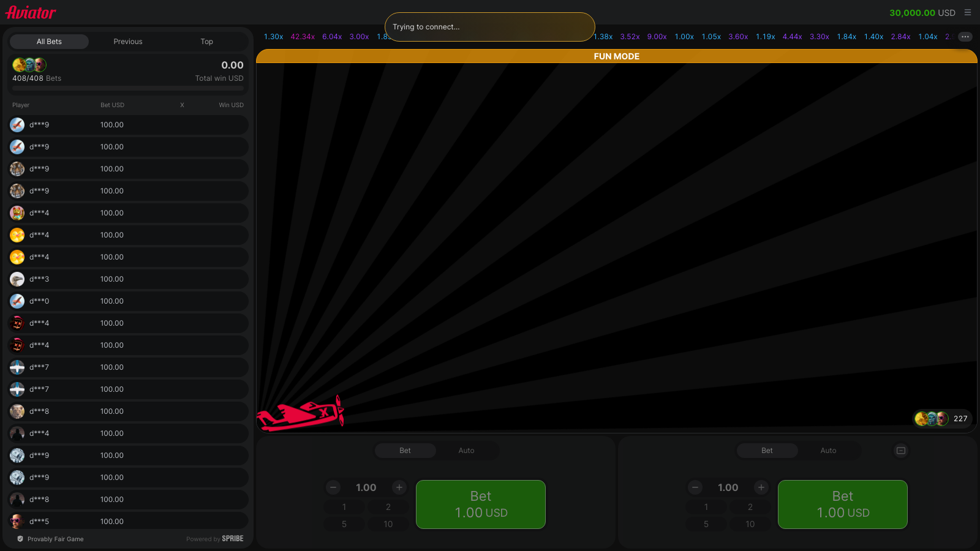Click the right bet amount field 1.00

pyautogui.click(x=728, y=487)
